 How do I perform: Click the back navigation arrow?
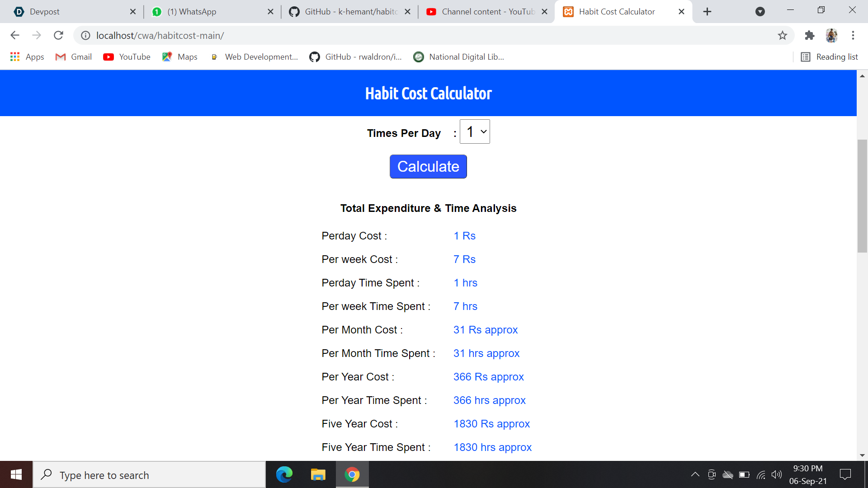[15, 35]
